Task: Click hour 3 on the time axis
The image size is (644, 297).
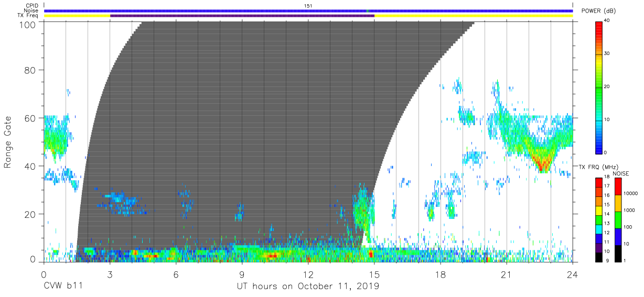Action: [x=110, y=274]
